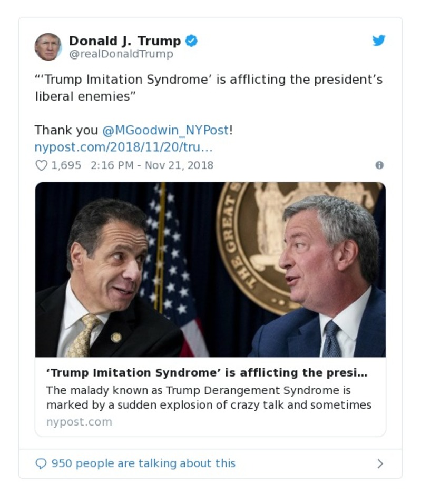The height and width of the screenshot is (504, 421).
Task: Click the speech bubble comment icon
Action: (x=41, y=463)
